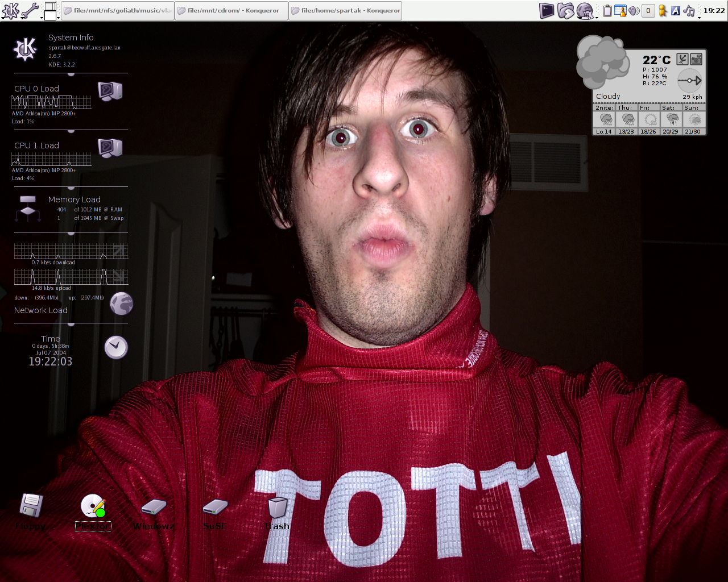728x582 pixels.
Task: Open the home folder icon in panel
Action: [565, 10]
